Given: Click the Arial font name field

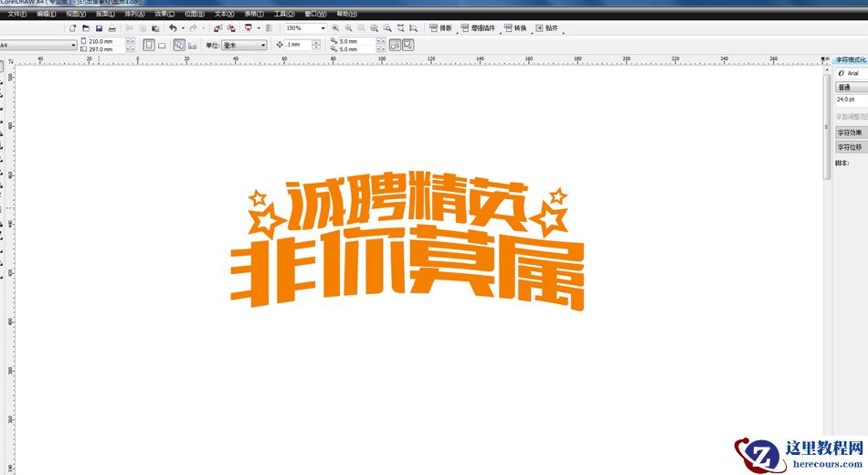Looking at the screenshot, I should pos(852,73).
